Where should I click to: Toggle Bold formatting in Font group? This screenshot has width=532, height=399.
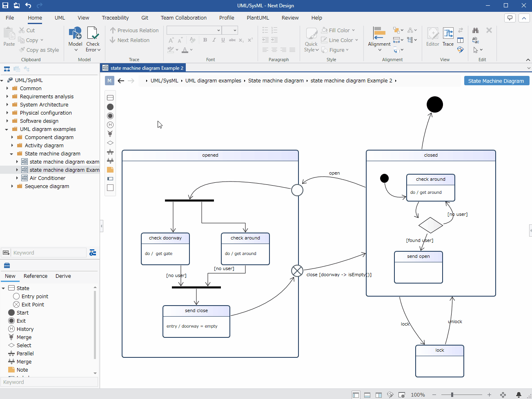(x=205, y=40)
